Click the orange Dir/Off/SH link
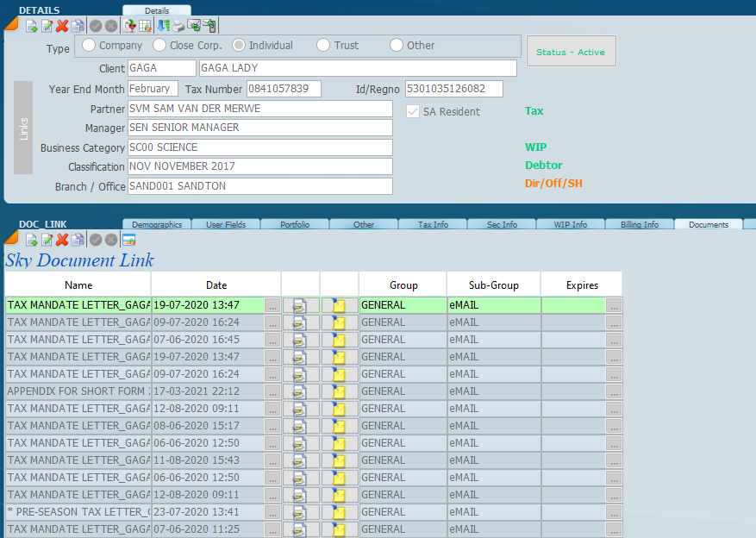The image size is (756, 538). [x=553, y=184]
